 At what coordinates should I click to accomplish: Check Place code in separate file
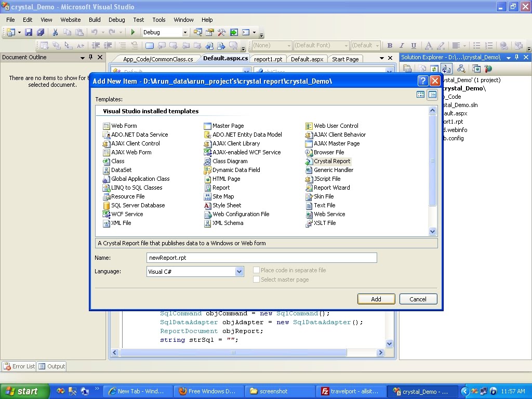[256, 269]
